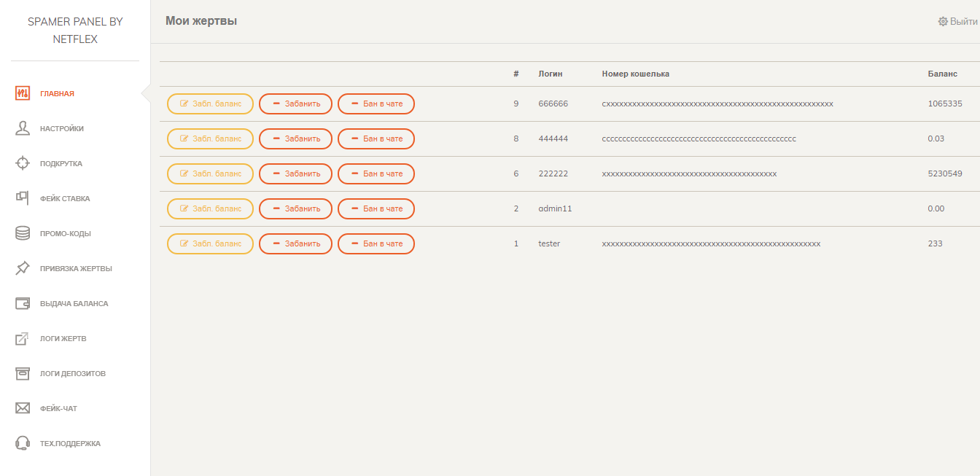
Task: Click row number 6
Action: [516, 173]
